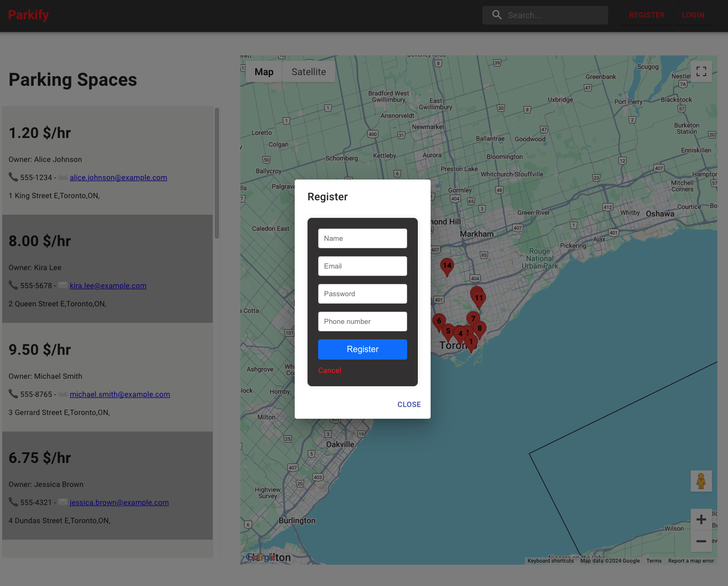Select the Password field
Image resolution: width=728 pixels, height=586 pixels.
[x=362, y=294]
